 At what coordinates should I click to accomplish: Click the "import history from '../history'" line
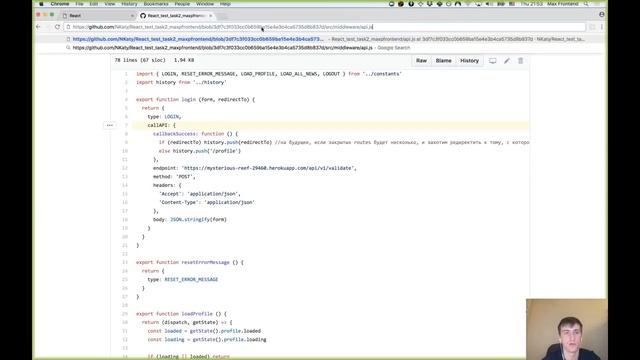(181, 82)
